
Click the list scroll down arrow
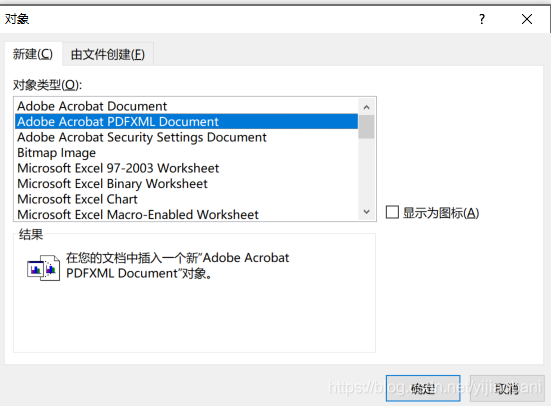pos(367,212)
